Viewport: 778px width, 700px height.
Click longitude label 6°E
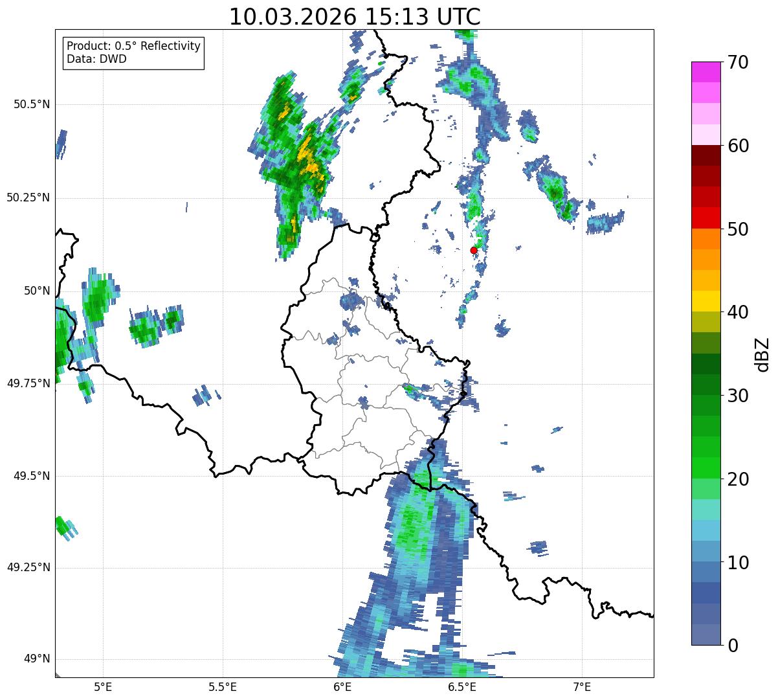(342, 686)
